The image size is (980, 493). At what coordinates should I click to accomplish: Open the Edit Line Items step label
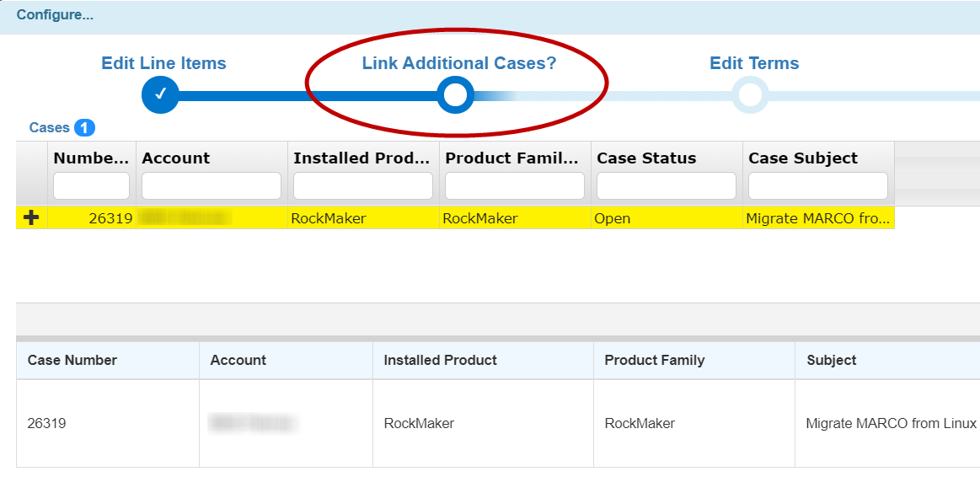point(163,63)
